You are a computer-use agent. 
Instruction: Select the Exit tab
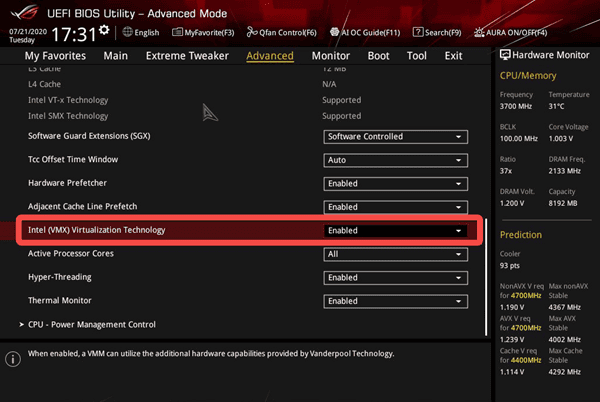pos(453,56)
